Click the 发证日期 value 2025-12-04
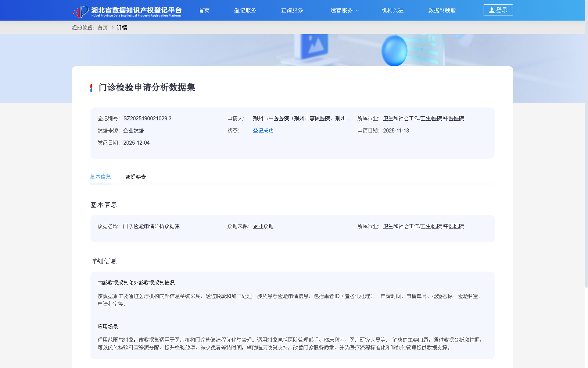 (x=136, y=143)
